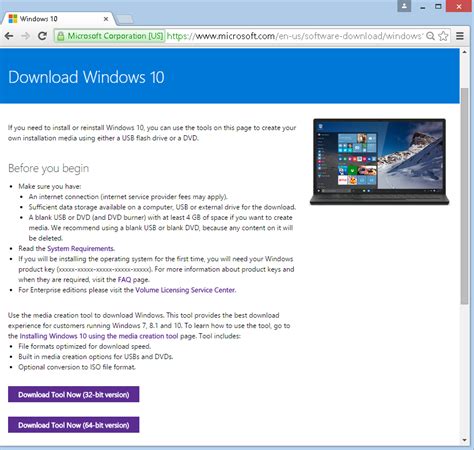Click the user profile icon in title bar
The width and height of the screenshot is (474, 450).
click(404, 6)
